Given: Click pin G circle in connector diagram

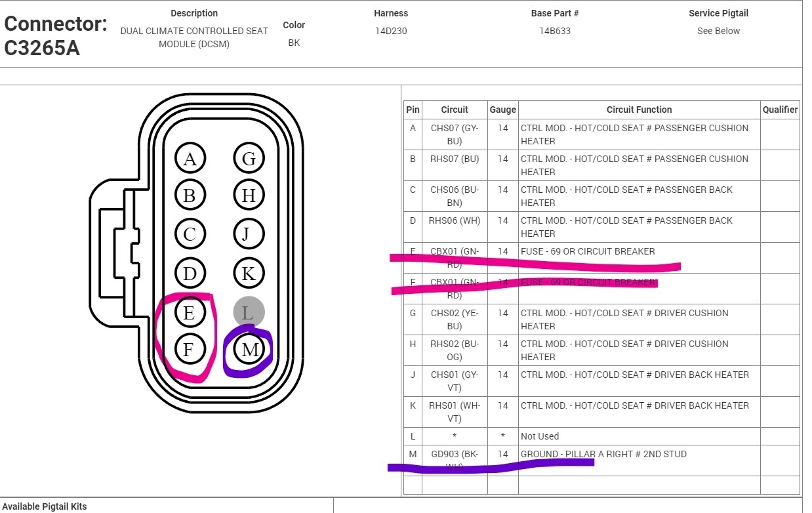Looking at the screenshot, I should click(x=249, y=158).
